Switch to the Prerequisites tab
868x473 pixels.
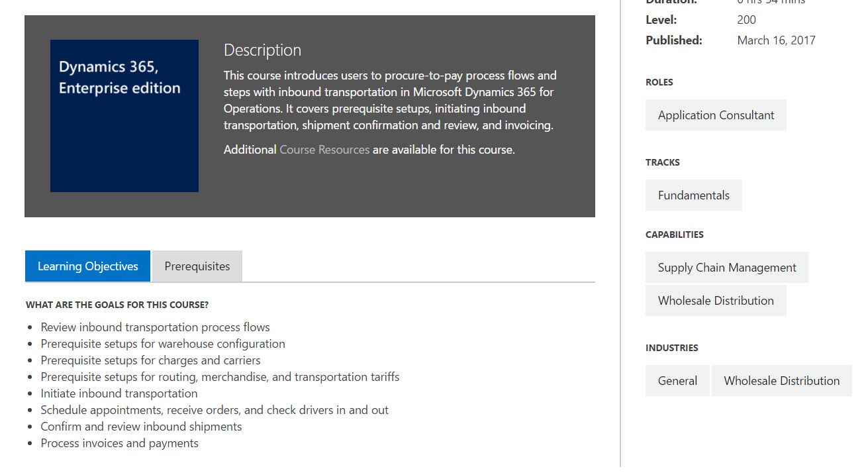tap(197, 266)
